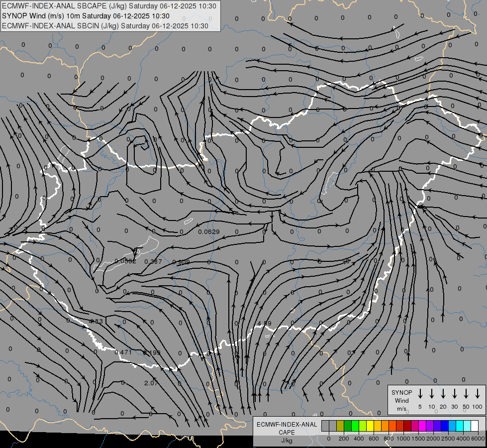
Task: Click the 4.83 value on the map
Action: pyautogui.click(x=96, y=321)
